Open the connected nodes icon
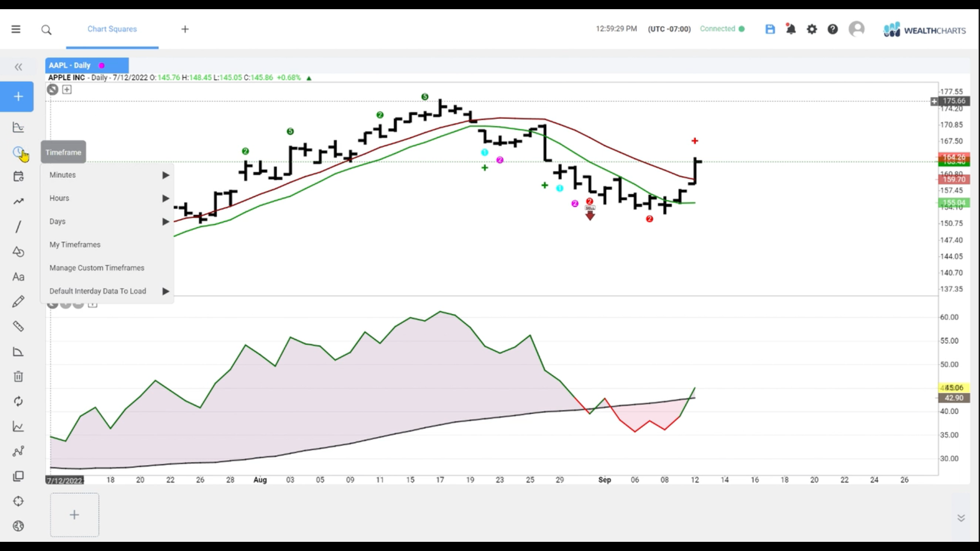The height and width of the screenshot is (551, 980). click(x=18, y=452)
